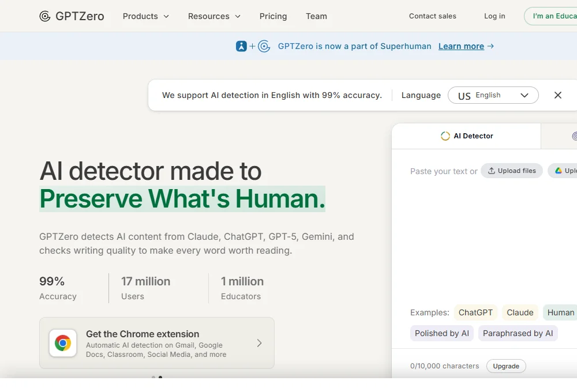Click the 99% Accuracy statistic
Screen dimensions: 577x392
pos(58,288)
